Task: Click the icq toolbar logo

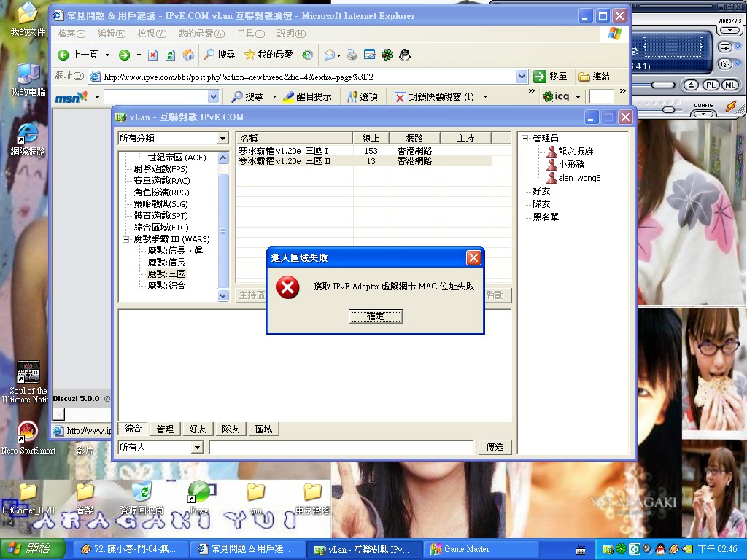Action: [x=557, y=97]
